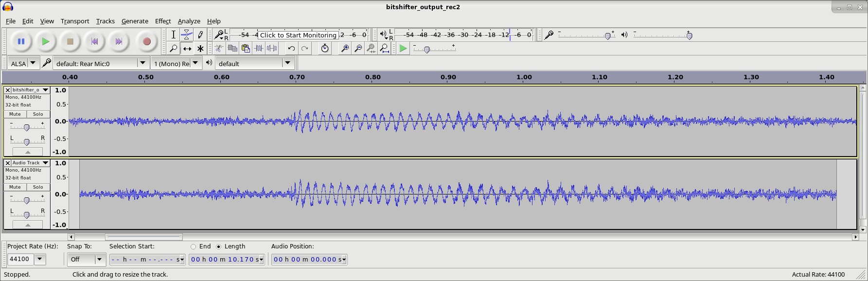Click the bitshifter_o track gain slider
868x281 pixels.
[x=27, y=126]
